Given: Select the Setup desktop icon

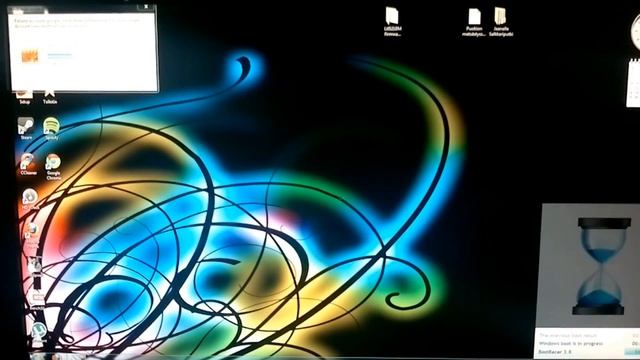Looking at the screenshot, I should tap(24, 97).
